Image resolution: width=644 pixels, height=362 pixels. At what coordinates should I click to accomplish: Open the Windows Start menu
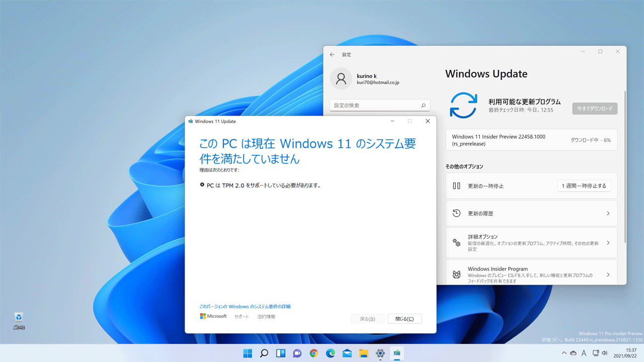click(x=248, y=353)
